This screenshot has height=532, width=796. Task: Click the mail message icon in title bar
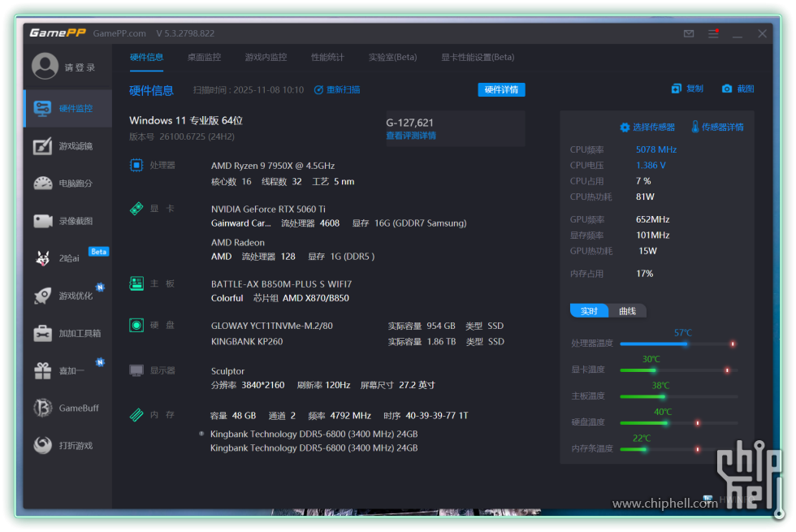689,33
